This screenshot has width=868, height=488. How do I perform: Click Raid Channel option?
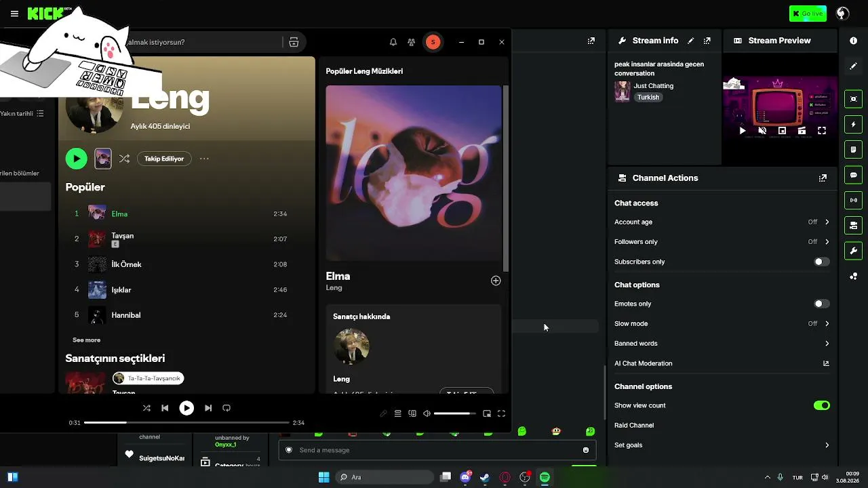[634, 425]
